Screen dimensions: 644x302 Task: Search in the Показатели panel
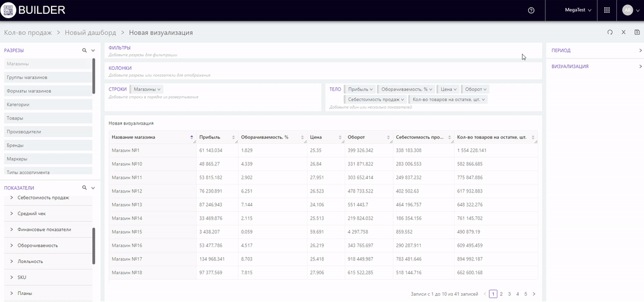pos(84,187)
